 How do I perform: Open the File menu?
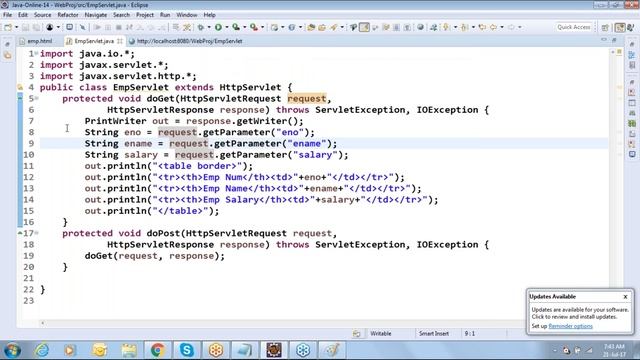point(7,15)
